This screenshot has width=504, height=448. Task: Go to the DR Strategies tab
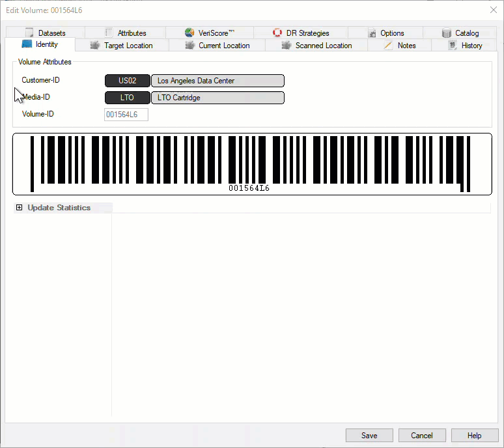301,33
